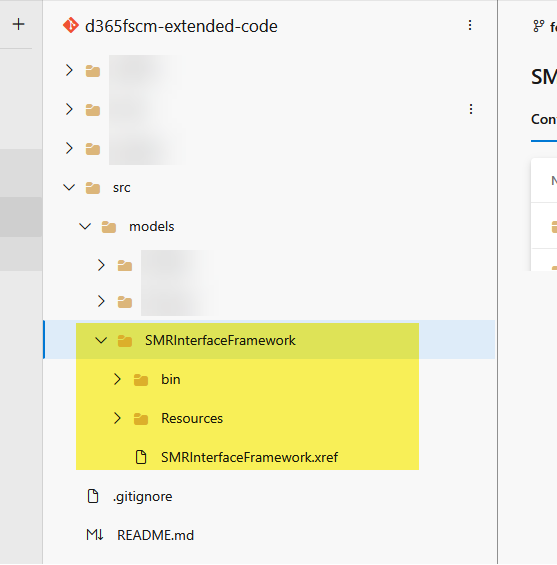Click the SMRInterfaceFramework.xref file icon
Image resolution: width=557 pixels, height=565 pixels.
point(141,457)
